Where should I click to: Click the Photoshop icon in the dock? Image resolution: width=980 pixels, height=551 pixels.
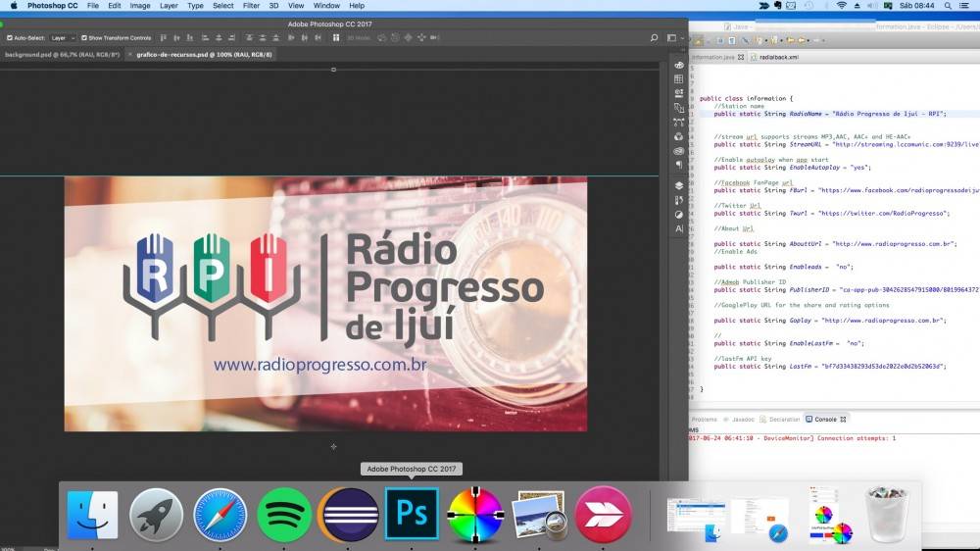point(412,514)
